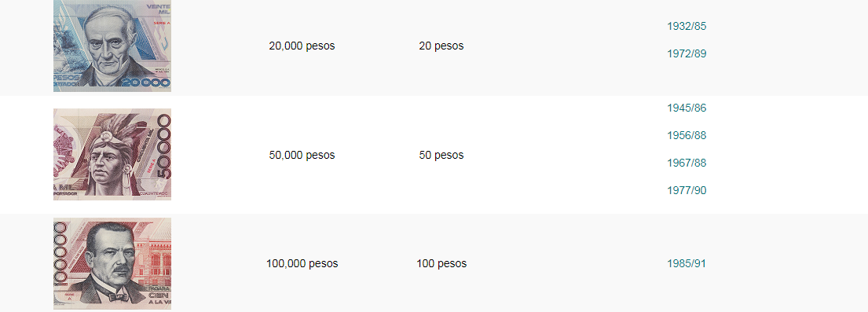Open the 1972/89 link
Viewport: 868px width, 312px height.
[x=687, y=53]
